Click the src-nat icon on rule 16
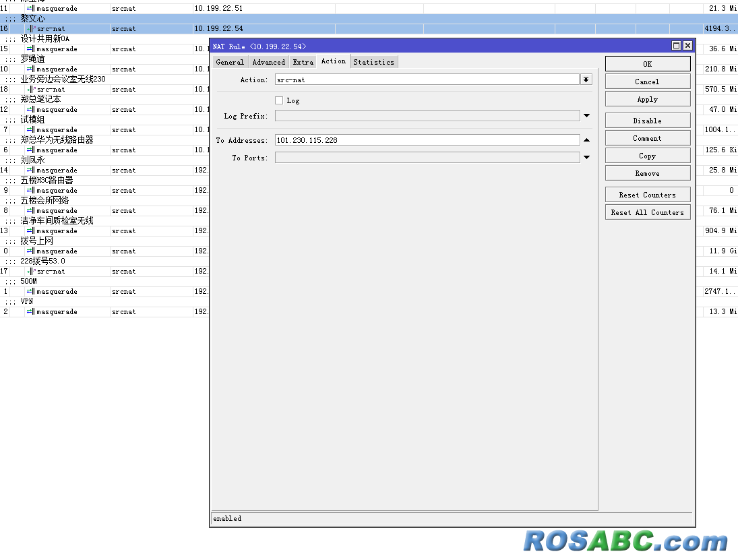This screenshot has height=560, width=738. tap(31, 28)
